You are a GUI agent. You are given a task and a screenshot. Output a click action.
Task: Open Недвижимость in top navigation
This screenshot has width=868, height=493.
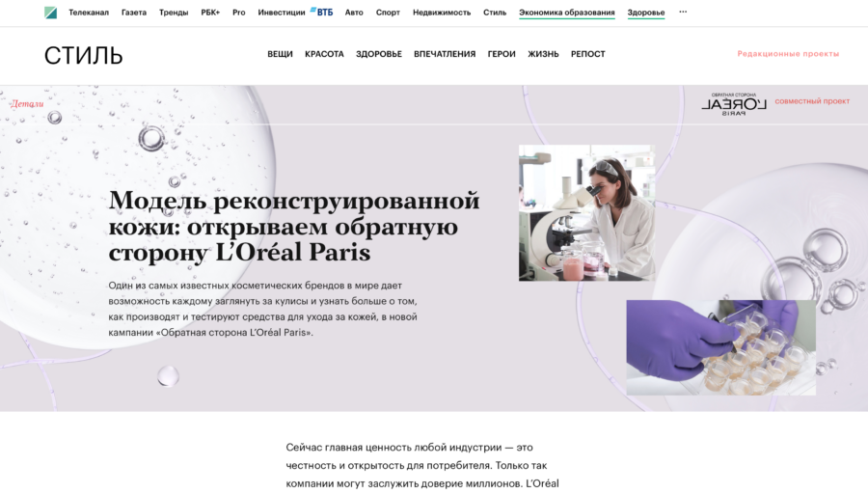coord(441,13)
